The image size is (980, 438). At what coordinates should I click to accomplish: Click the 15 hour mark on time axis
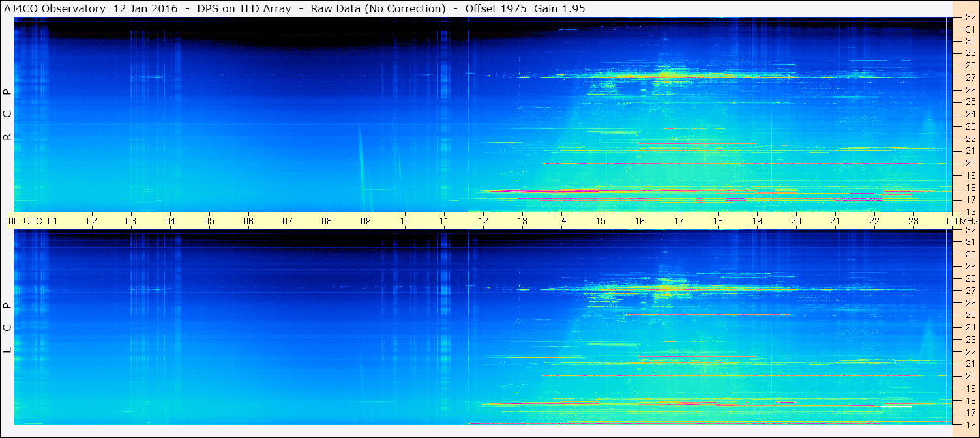point(601,221)
